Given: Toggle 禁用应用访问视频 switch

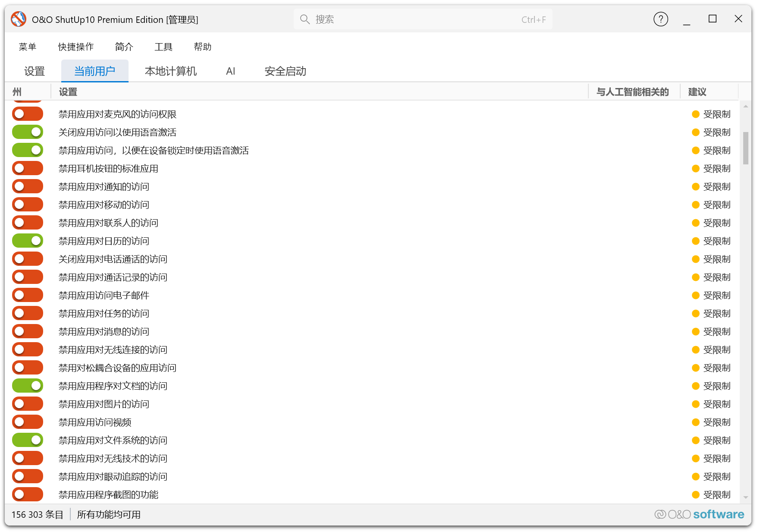Looking at the screenshot, I should [x=28, y=422].
